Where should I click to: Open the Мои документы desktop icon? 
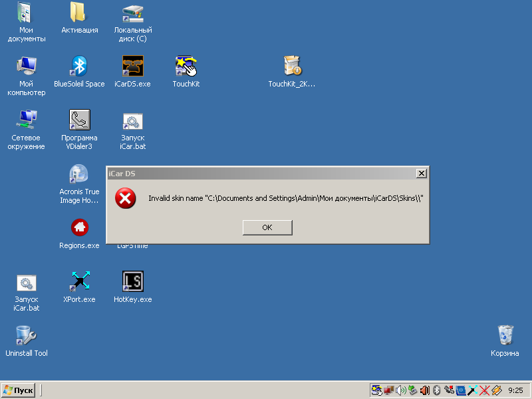pos(26,22)
